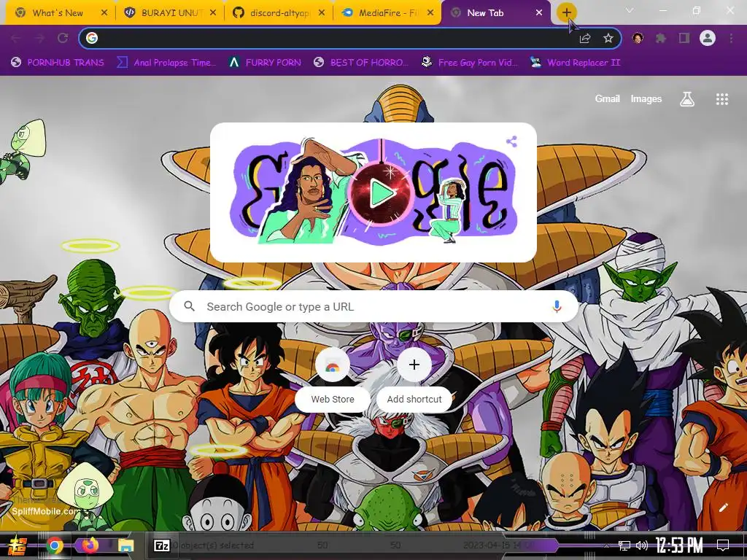Open the 12:53 PM clock
Screen dimensions: 747x560
(x=679, y=545)
